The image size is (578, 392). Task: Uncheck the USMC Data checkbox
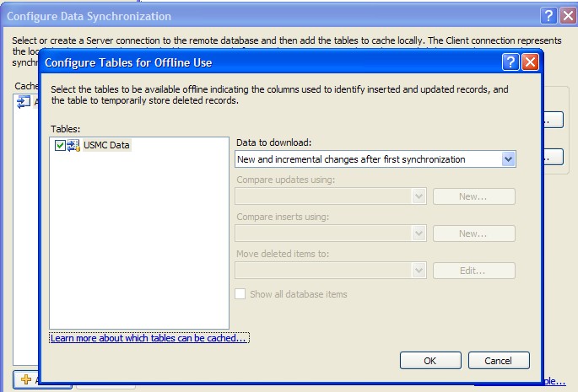[59, 146]
